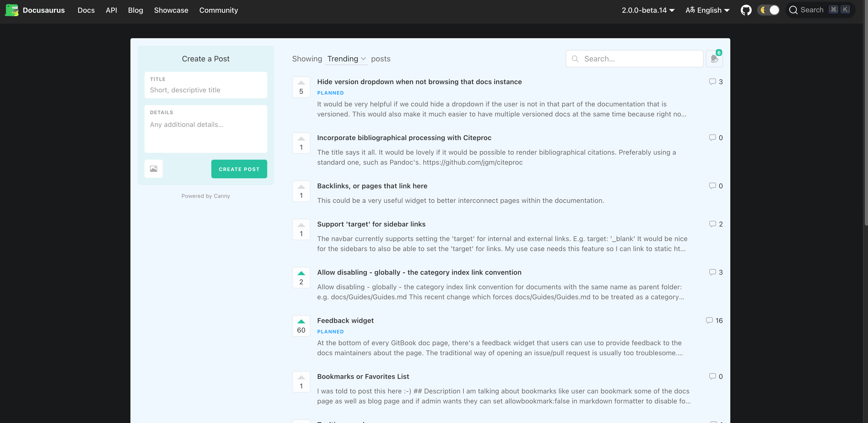The image size is (868, 423).
Task: Expand the 2.0.0-beta.14 version dropdown
Action: pos(648,10)
